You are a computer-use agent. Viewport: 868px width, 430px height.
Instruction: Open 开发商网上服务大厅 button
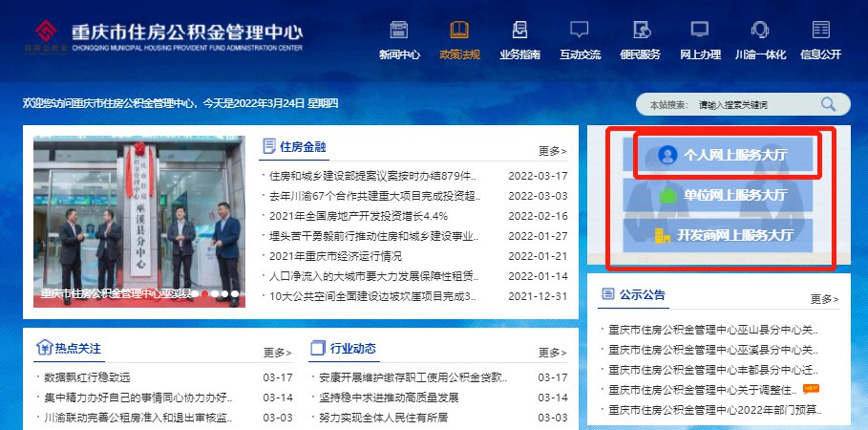pyautogui.click(x=722, y=235)
